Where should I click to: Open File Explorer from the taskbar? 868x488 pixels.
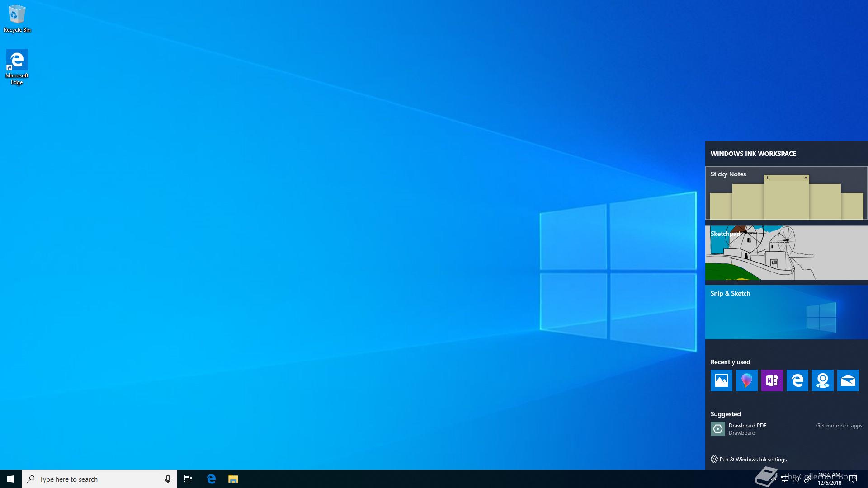[233, 479]
